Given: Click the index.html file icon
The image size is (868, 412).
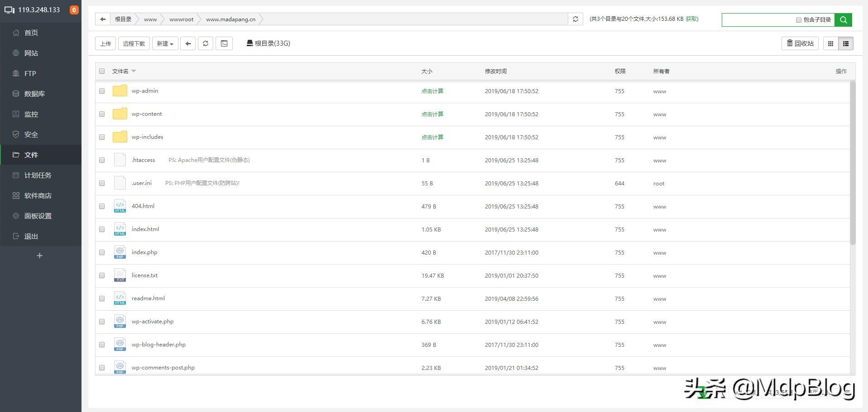Looking at the screenshot, I should pos(120,229).
